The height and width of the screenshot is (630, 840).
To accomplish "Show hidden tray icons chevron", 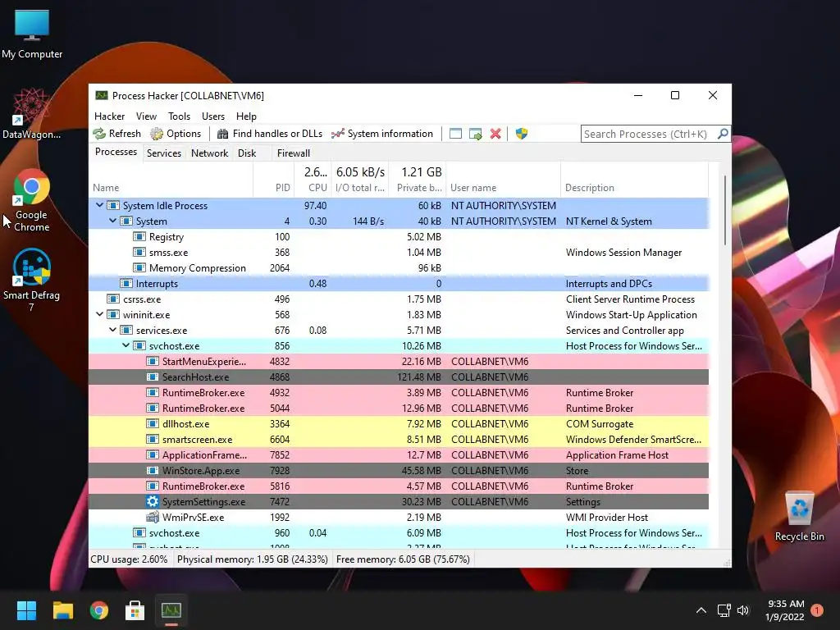I will pos(701,610).
